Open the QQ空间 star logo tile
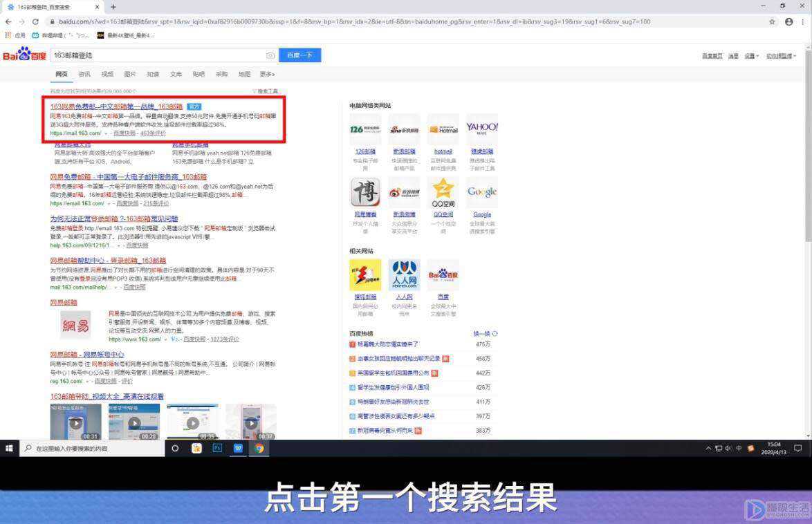This screenshot has width=812, height=524. (x=443, y=192)
